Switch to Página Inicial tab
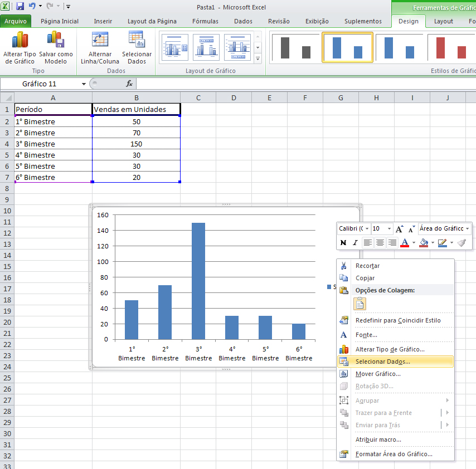476x469 pixels. coord(60,21)
